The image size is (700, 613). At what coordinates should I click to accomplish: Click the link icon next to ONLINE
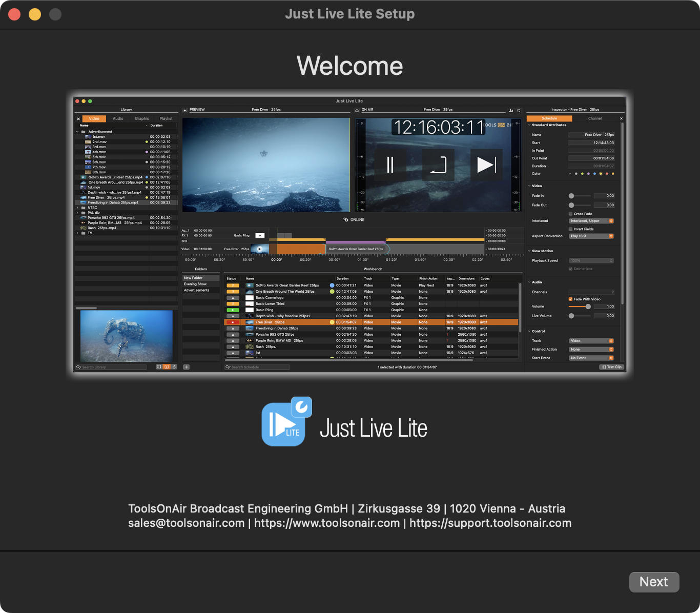[x=346, y=220]
